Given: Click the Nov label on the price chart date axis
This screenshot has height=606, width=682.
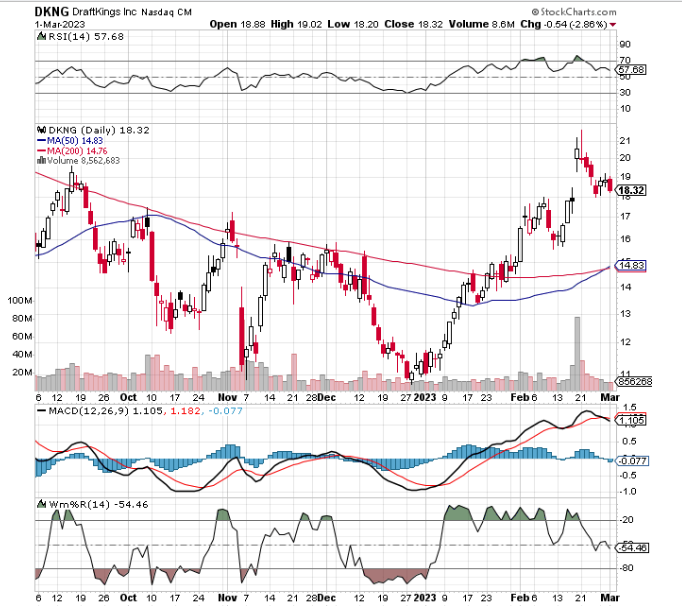Looking at the screenshot, I should point(227,397).
